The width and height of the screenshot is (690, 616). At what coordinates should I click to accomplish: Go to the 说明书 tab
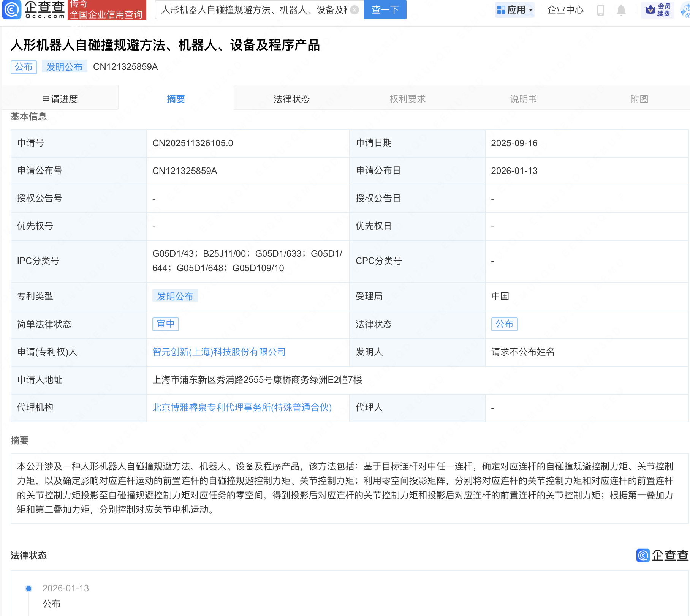coord(523,99)
